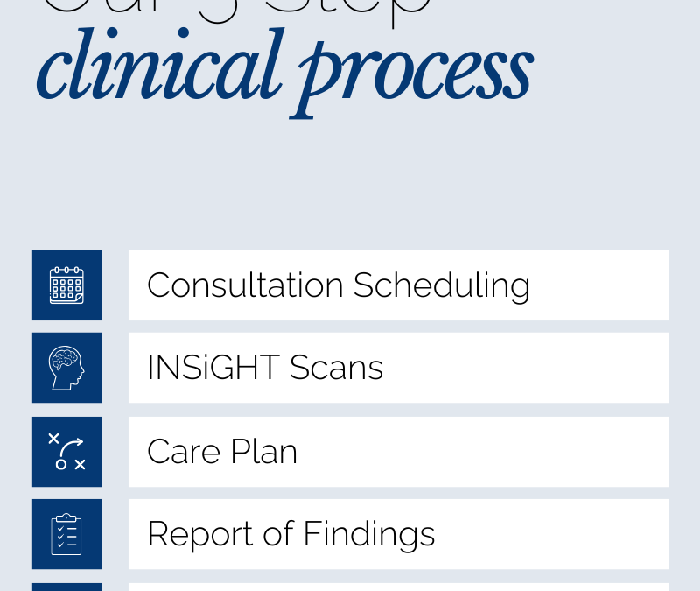Click the word 'Findings' in fourth row
This screenshot has height=591, width=700.
pyautogui.click(x=369, y=534)
